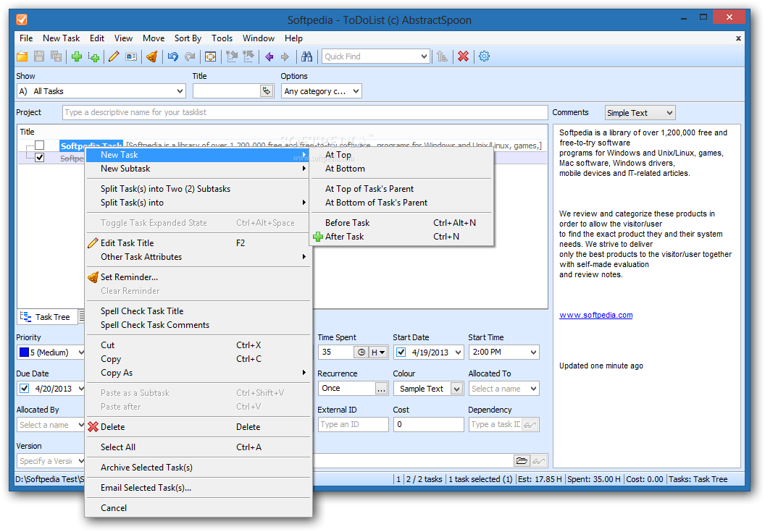
Task: Open the Colour Sample Text picker dropdown
Action: [456, 389]
